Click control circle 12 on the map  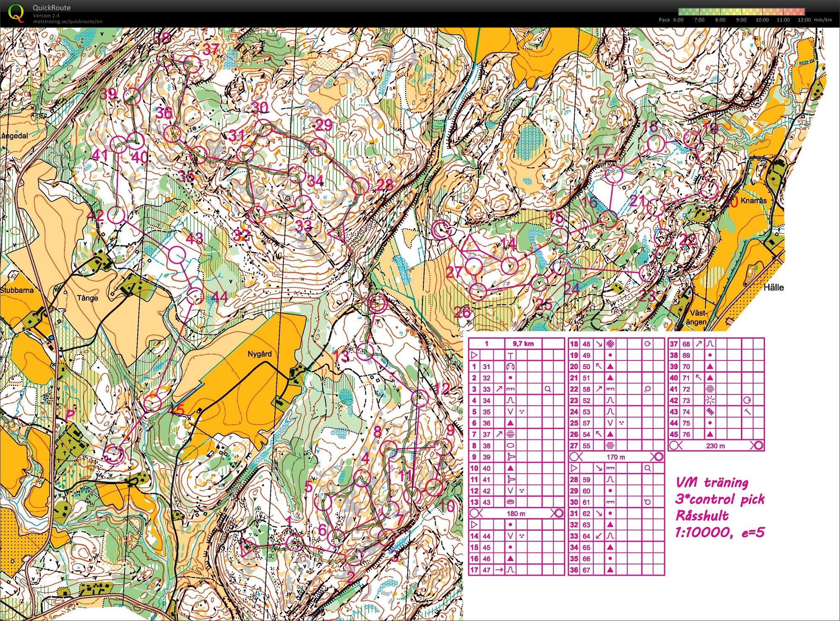pyautogui.click(x=420, y=398)
